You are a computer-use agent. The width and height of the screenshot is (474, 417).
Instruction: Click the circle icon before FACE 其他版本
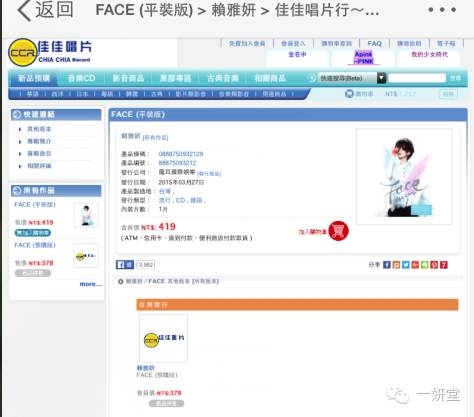[121, 282]
